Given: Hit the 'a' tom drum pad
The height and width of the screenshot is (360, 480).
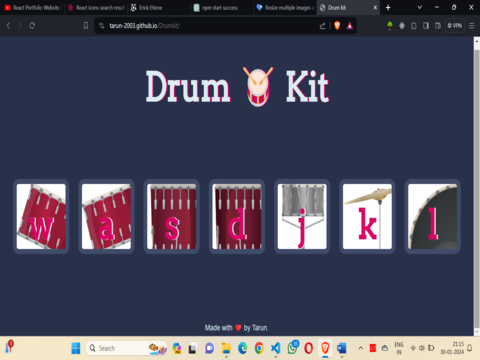Looking at the screenshot, I should [106, 216].
